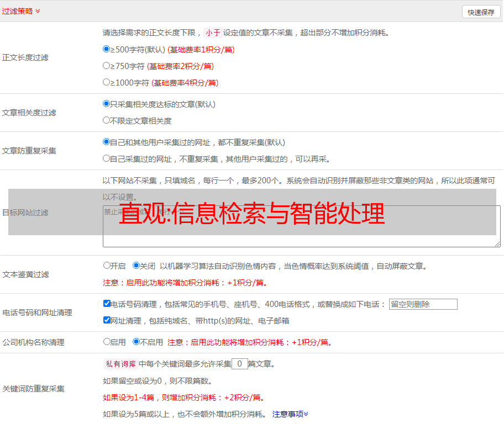
Task: Toggle the 网址清理 checkbox
Action: pos(107,320)
